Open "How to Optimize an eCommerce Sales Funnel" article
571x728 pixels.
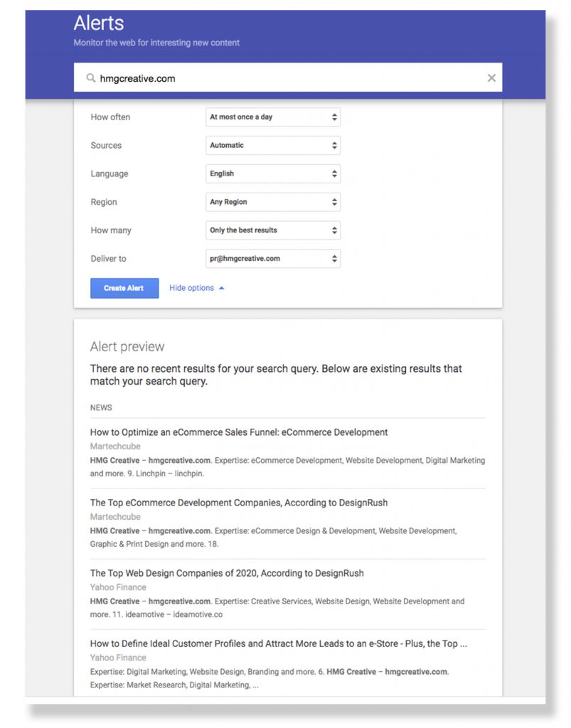click(x=239, y=432)
